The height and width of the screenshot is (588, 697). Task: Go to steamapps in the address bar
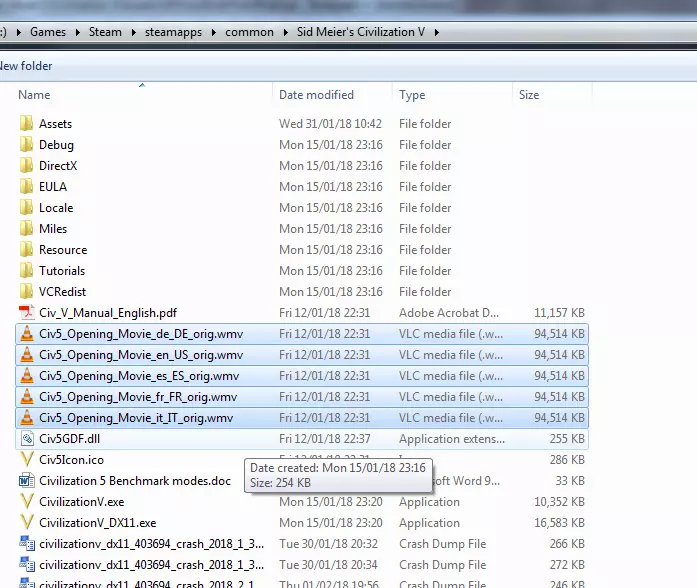173,32
